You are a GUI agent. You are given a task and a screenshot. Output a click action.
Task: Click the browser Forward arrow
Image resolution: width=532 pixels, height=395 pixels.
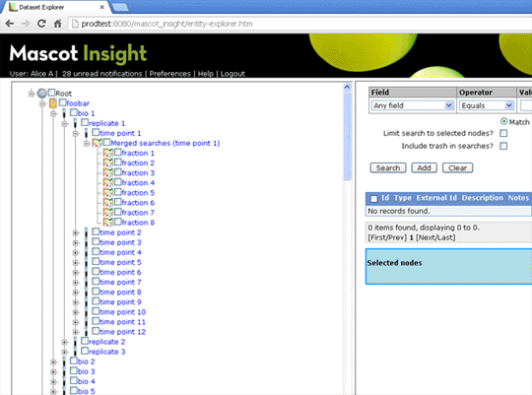(26, 24)
